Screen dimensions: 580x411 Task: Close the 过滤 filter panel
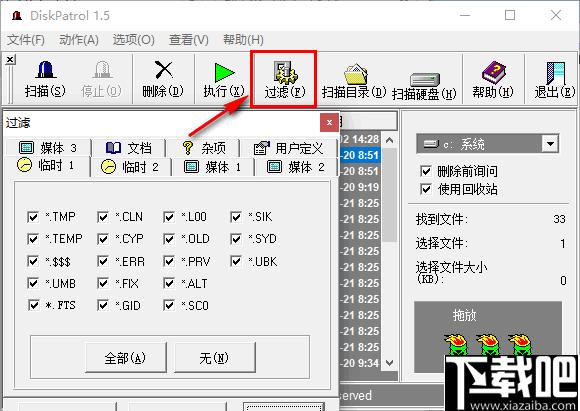[329, 122]
